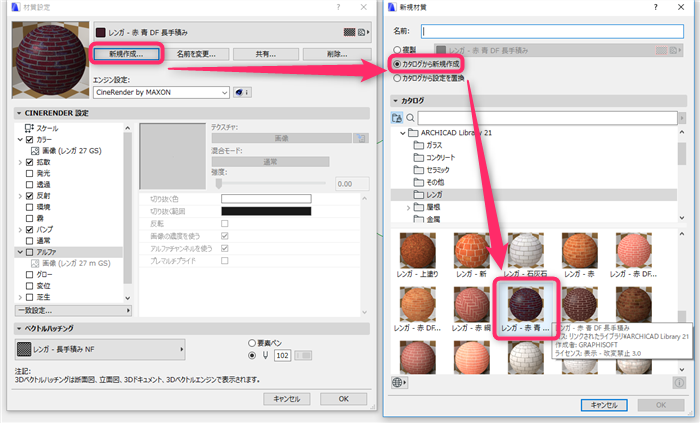Screen dimensions: 700x423
Task: Click the pen number field showing 102
Action: click(x=282, y=355)
